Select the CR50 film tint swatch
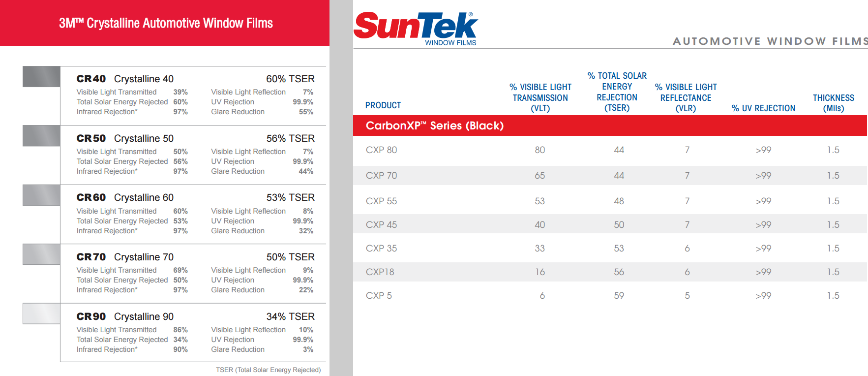The image size is (868, 376). (41, 136)
